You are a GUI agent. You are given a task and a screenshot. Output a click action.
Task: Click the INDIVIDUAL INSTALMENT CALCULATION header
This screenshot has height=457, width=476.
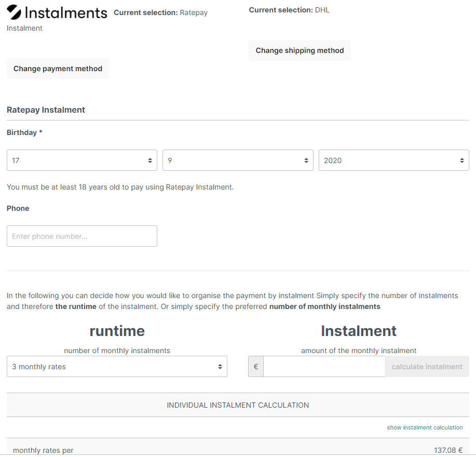238,405
